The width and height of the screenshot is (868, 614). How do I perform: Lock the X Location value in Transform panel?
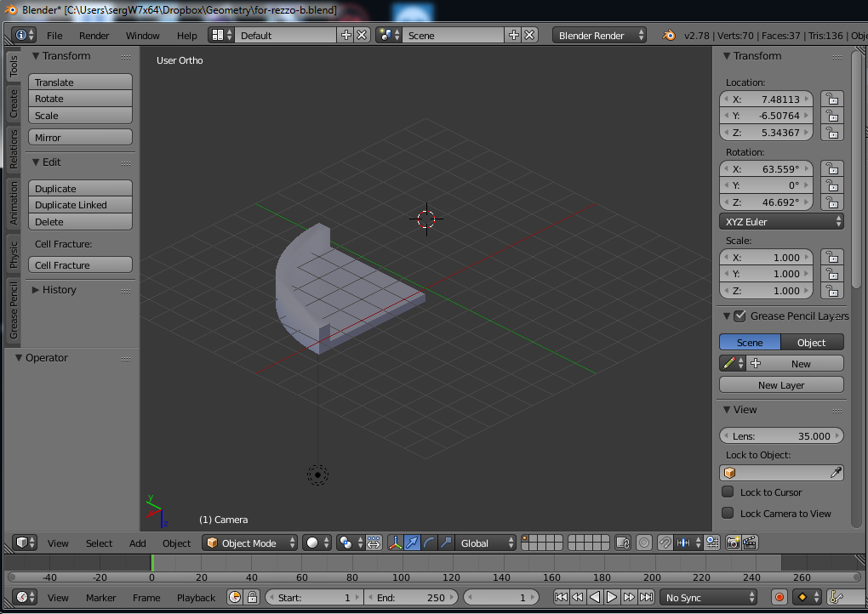832,99
